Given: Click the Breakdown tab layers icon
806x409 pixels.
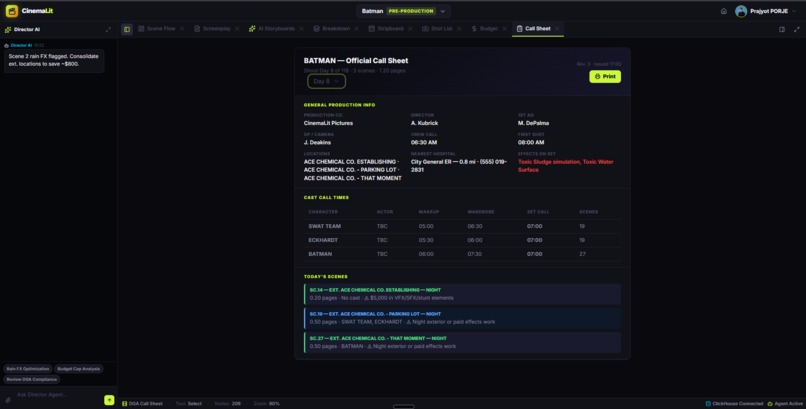Looking at the screenshot, I should point(317,29).
